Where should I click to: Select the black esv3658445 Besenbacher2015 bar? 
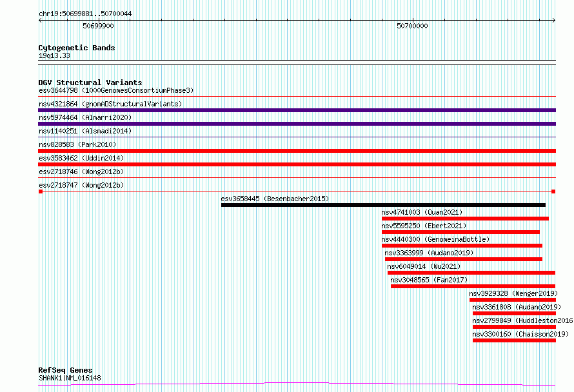pos(383,205)
